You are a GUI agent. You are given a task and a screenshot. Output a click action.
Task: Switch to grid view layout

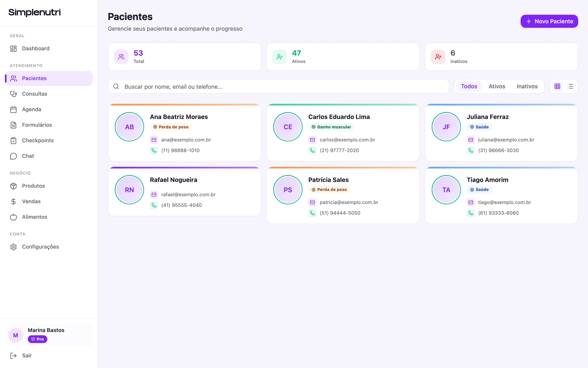point(557,86)
